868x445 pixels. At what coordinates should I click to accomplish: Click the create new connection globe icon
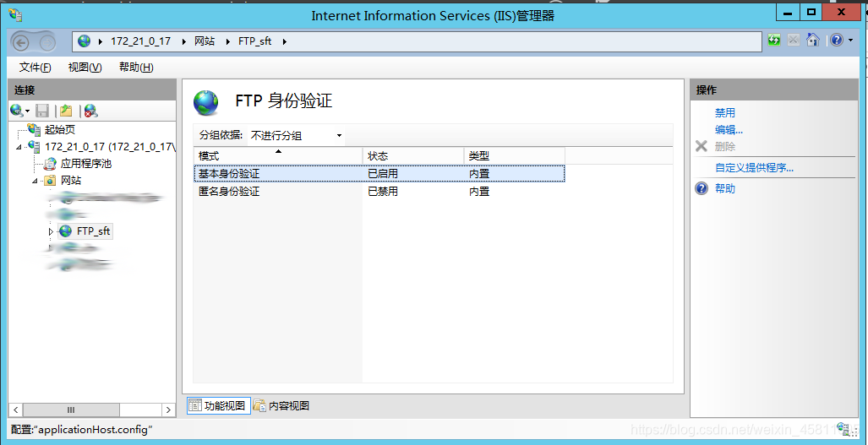[16, 111]
